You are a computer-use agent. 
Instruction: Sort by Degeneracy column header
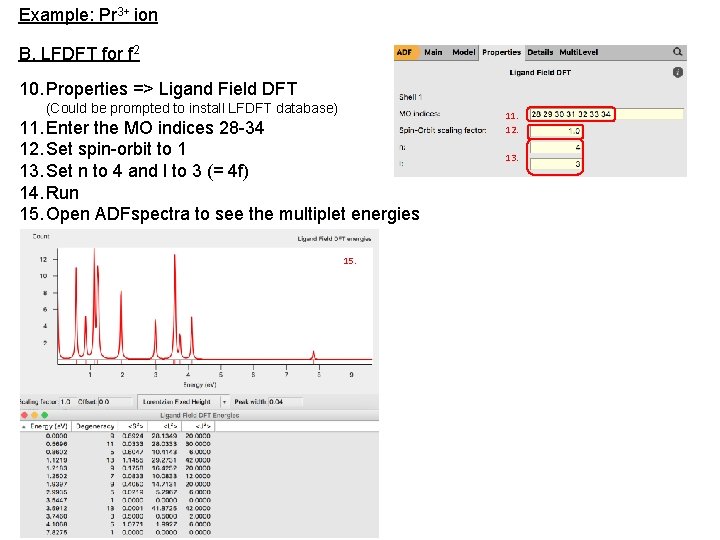coord(95,427)
